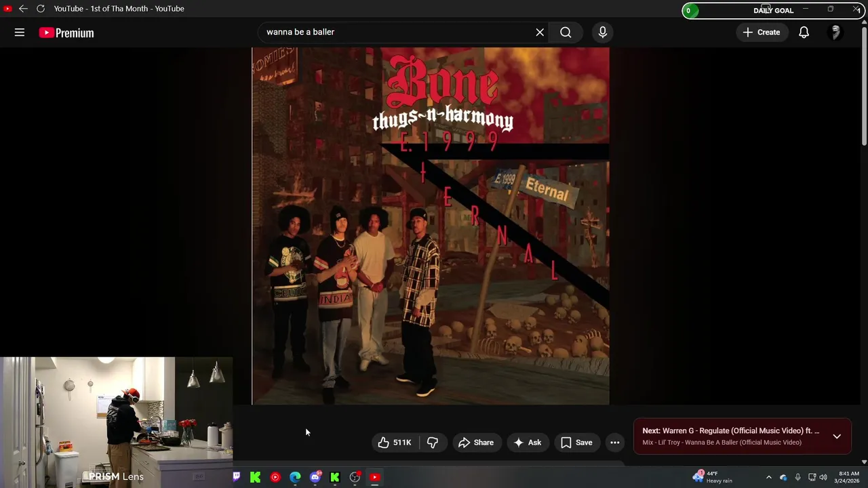The width and height of the screenshot is (868, 488).
Task: Open the weather widget showing 44°F
Action: tap(712, 477)
